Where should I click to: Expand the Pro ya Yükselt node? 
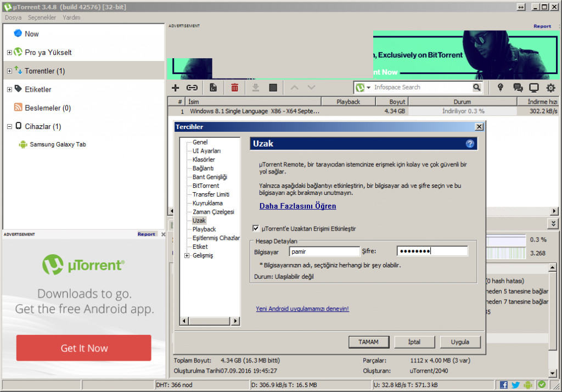click(10, 52)
